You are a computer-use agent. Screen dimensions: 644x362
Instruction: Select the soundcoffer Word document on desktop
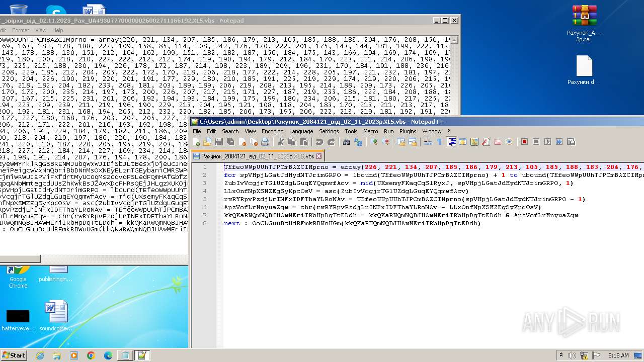click(x=56, y=316)
